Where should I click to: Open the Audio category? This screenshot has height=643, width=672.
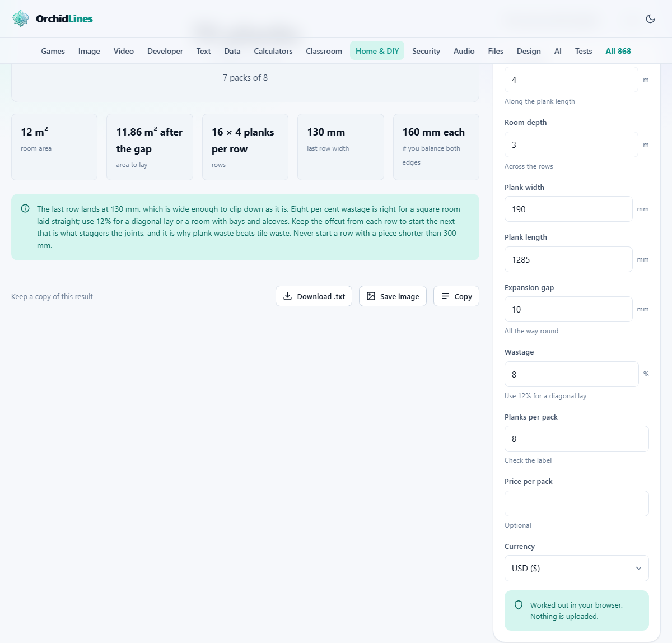(x=464, y=51)
